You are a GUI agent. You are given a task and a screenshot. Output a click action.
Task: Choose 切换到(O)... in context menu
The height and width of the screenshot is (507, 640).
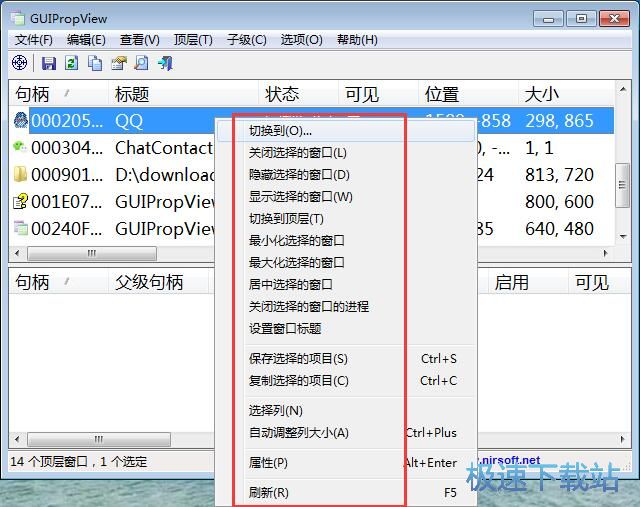click(x=281, y=131)
